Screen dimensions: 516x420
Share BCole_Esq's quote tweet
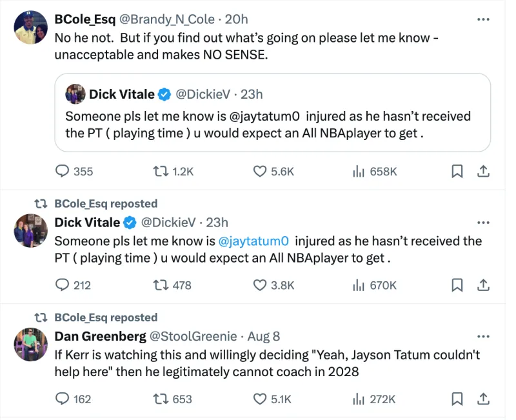click(482, 171)
